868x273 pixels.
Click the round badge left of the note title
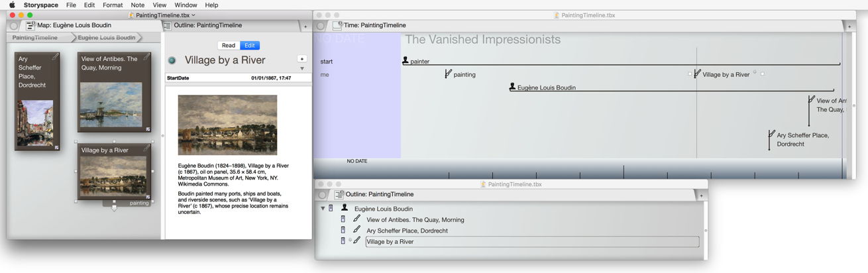[x=172, y=60]
